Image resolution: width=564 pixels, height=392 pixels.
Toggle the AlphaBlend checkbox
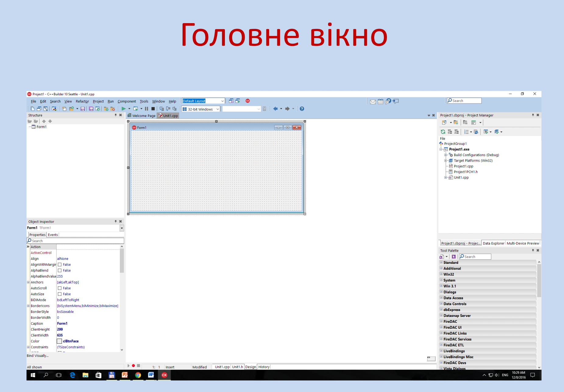pos(60,271)
